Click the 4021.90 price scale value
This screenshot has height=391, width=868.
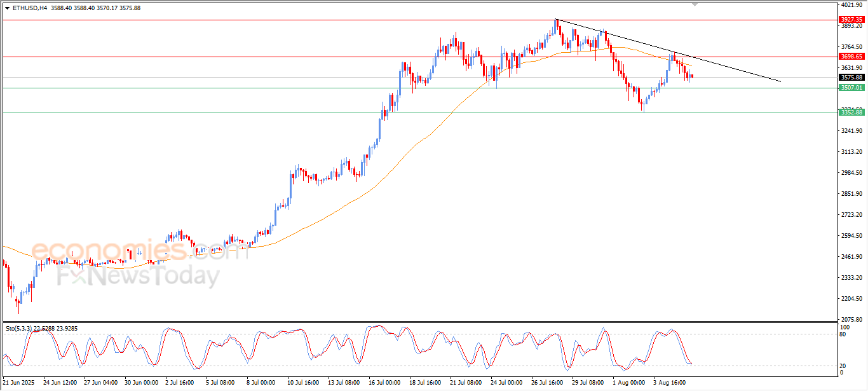tap(851, 5)
